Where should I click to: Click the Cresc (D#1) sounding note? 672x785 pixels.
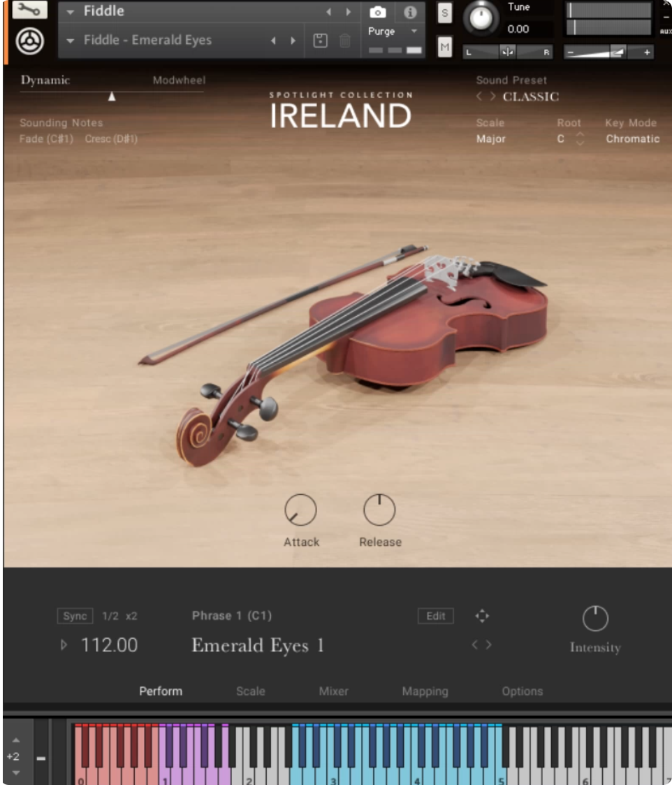tap(110, 138)
